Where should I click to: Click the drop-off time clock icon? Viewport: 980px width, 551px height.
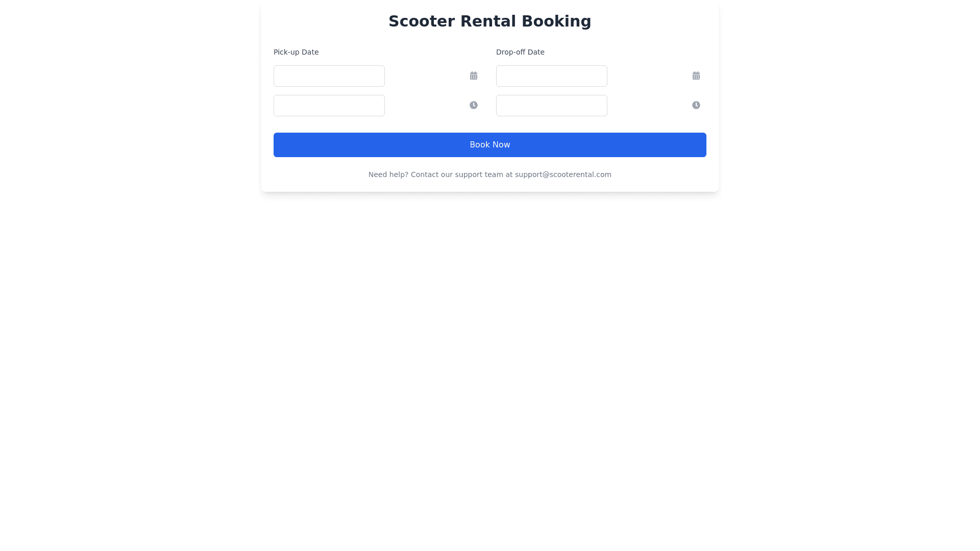point(696,105)
